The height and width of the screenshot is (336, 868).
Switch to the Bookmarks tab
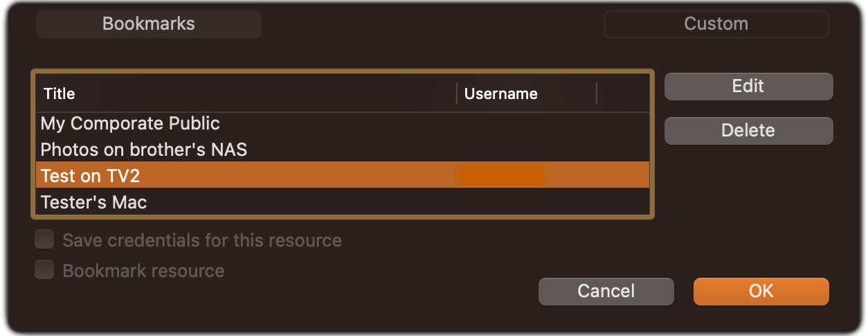tap(148, 24)
